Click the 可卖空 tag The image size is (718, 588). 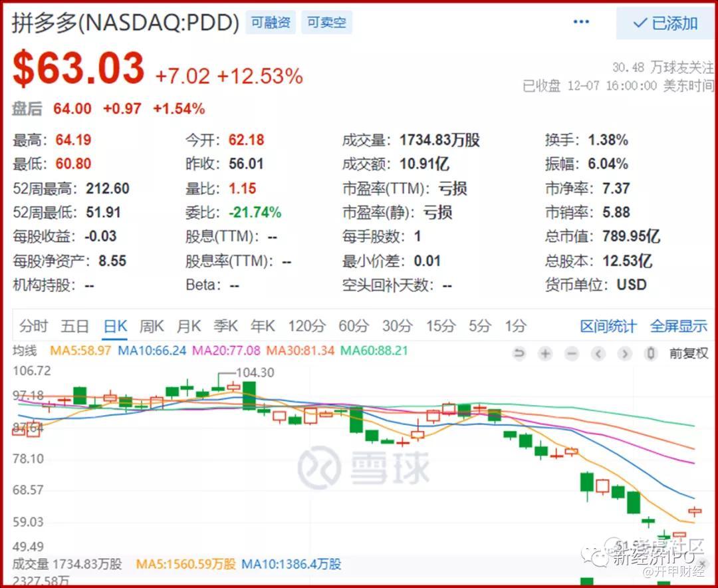pyautogui.click(x=326, y=22)
